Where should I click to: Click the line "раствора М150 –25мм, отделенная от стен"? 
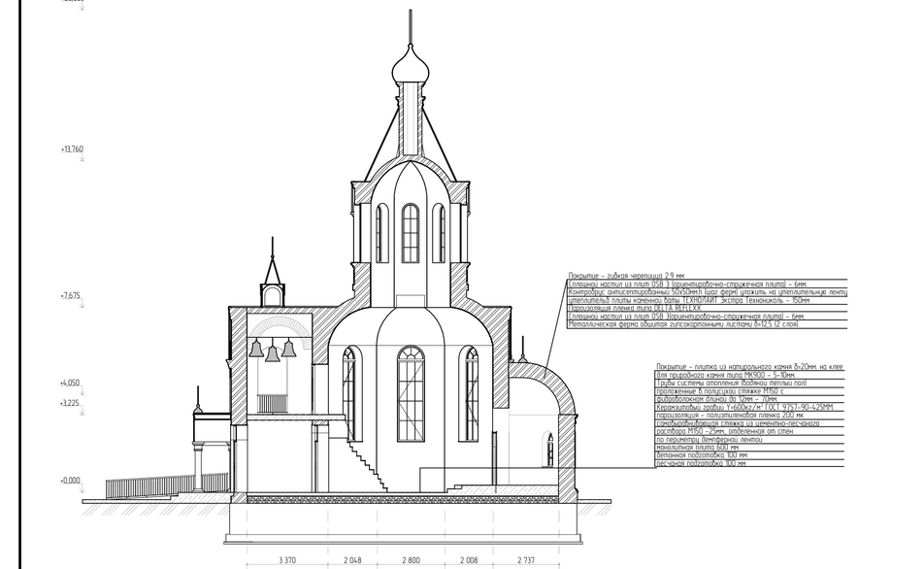click(x=724, y=432)
